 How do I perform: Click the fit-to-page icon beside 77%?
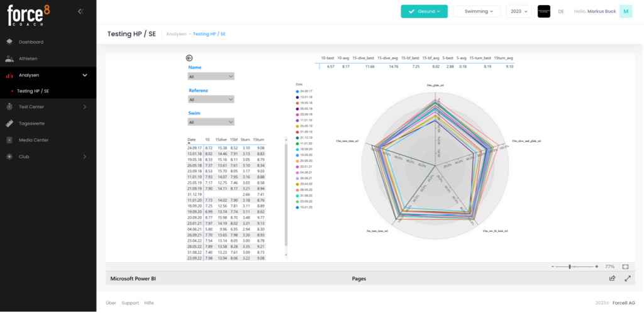pos(625,266)
